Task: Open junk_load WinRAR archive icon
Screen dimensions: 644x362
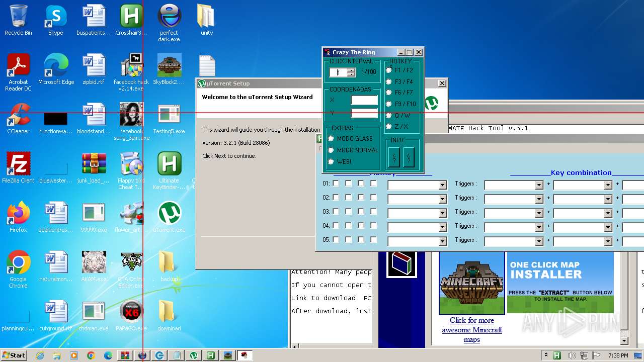Action: pos(94,168)
